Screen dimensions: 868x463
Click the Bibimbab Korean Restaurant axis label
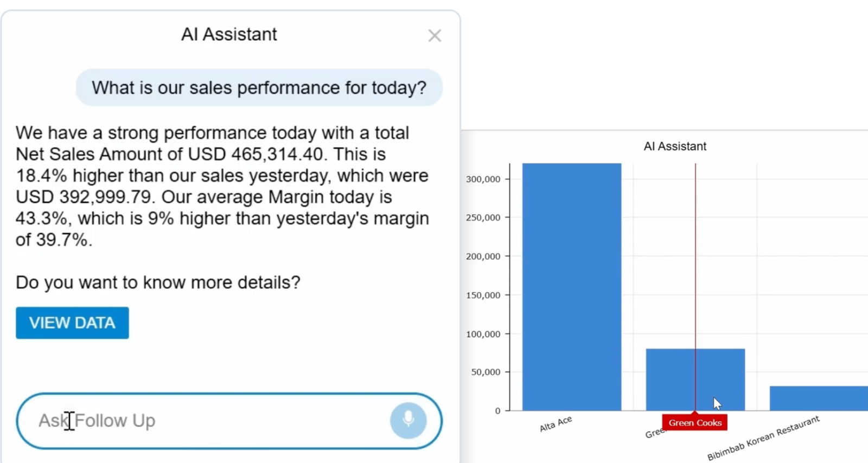tap(763, 439)
